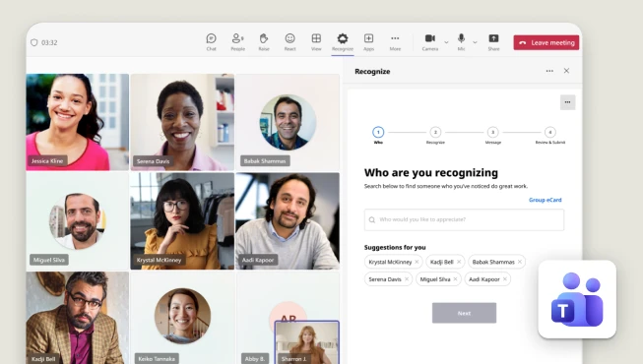
Task: Remove Babak Shammas suggestion
Action: pyautogui.click(x=520, y=262)
